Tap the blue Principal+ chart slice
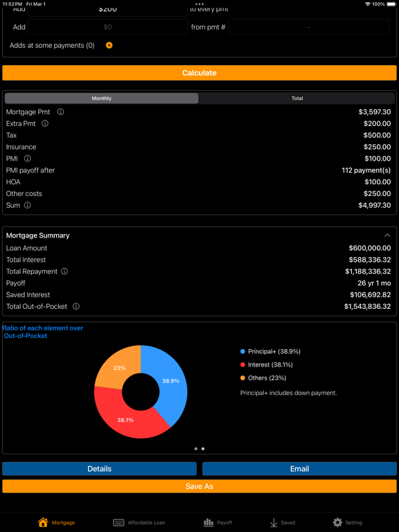399x532 pixels. pos(170,381)
